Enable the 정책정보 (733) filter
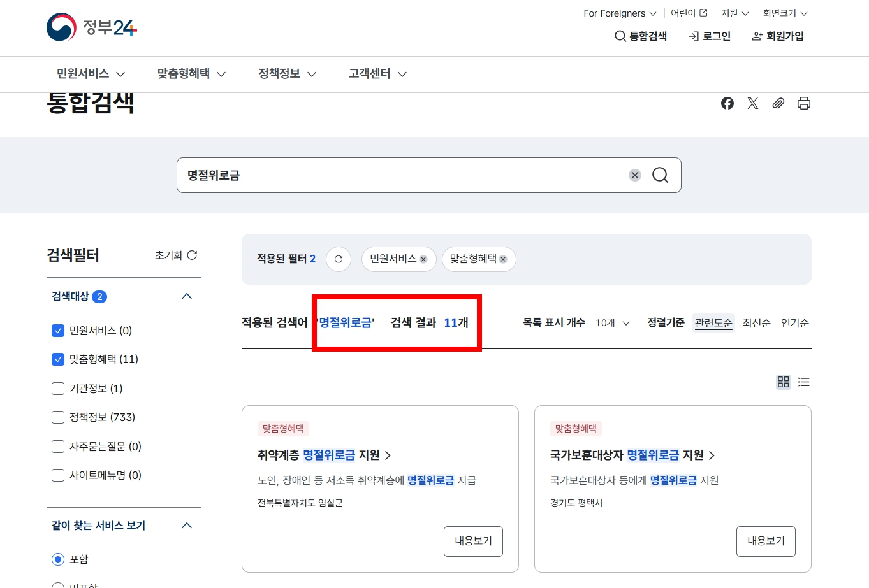Viewport: 869px width, 588px height. 58,417
